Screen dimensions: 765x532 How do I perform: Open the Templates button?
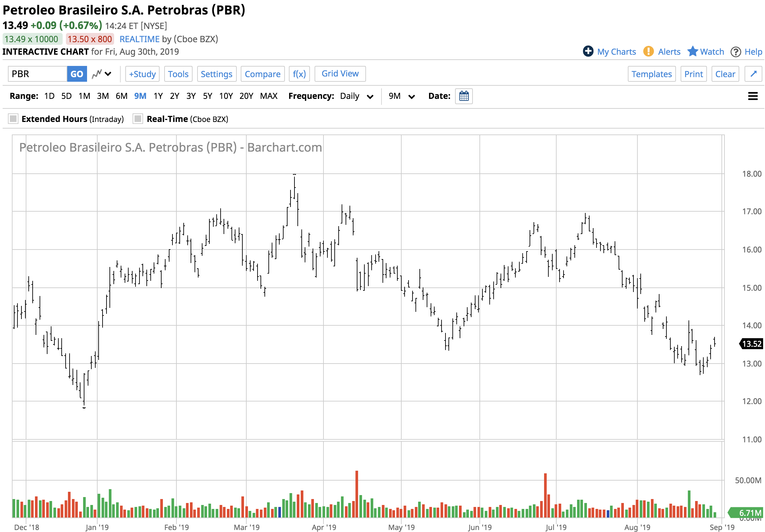(x=651, y=74)
